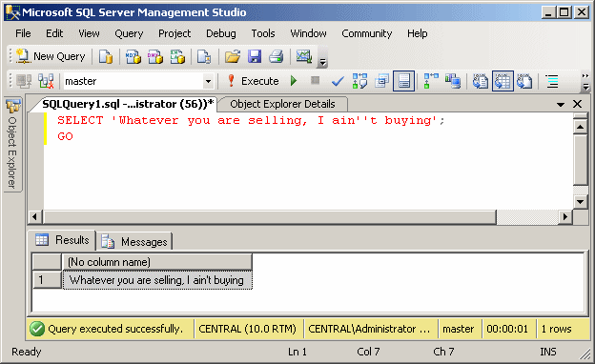Open the Debug menu
The height and width of the screenshot is (364, 595).
coord(221,33)
